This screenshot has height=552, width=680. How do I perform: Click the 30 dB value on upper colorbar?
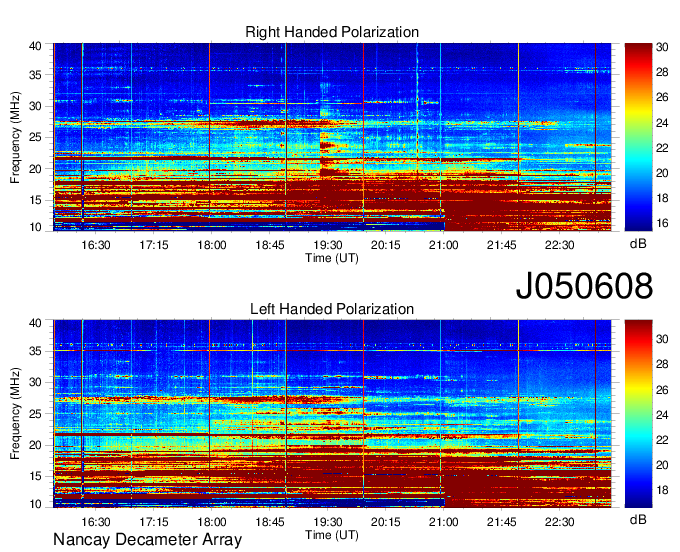coord(662,47)
